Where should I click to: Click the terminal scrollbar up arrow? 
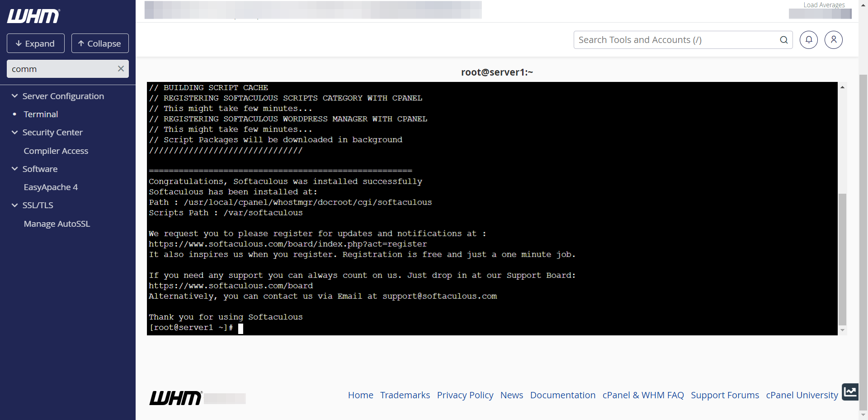[x=842, y=87]
